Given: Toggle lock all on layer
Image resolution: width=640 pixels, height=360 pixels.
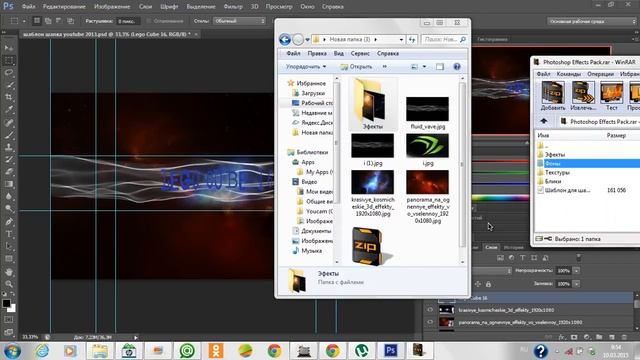Looking at the screenshot, I should click(x=488, y=284).
